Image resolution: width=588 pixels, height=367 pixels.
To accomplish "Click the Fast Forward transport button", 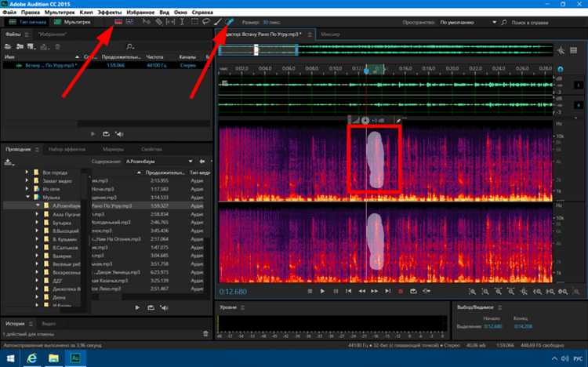I will click(x=374, y=291).
